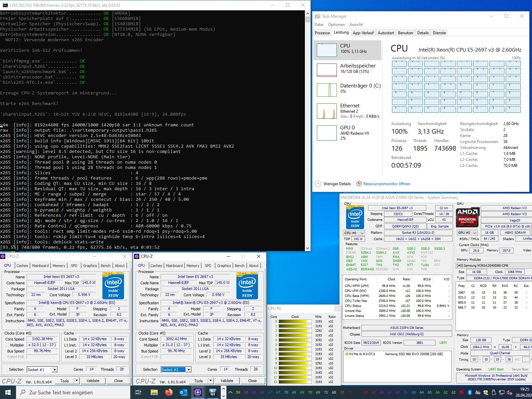Click the command prompt vertical scrollbar
This screenshot has width=532, height=399.
(x=308, y=131)
